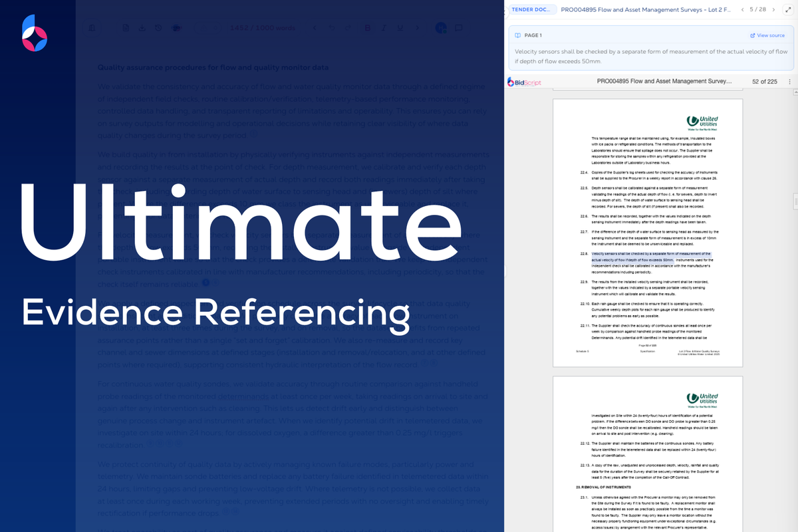Click the PAGE 1 book icon in the evidence card

coord(517,35)
